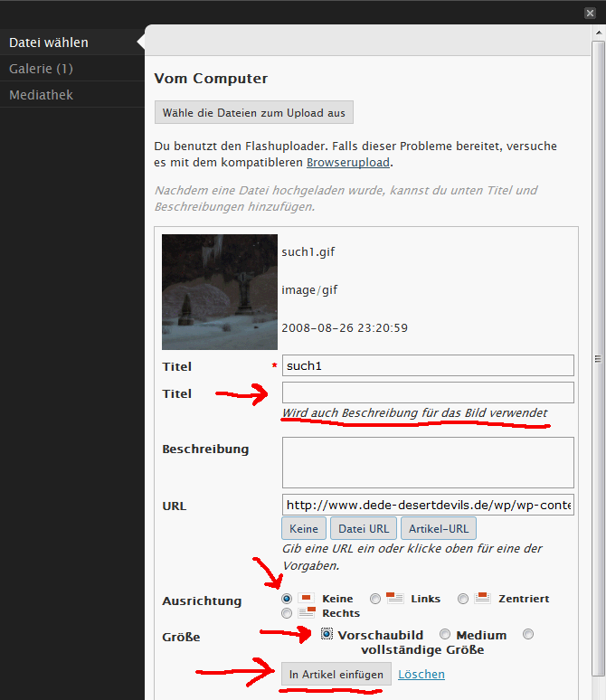Pick the Medium size radio button

444,635
